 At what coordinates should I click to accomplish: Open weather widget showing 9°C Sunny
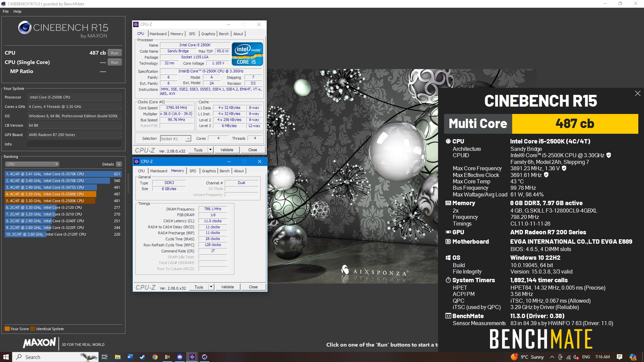coord(527,357)
